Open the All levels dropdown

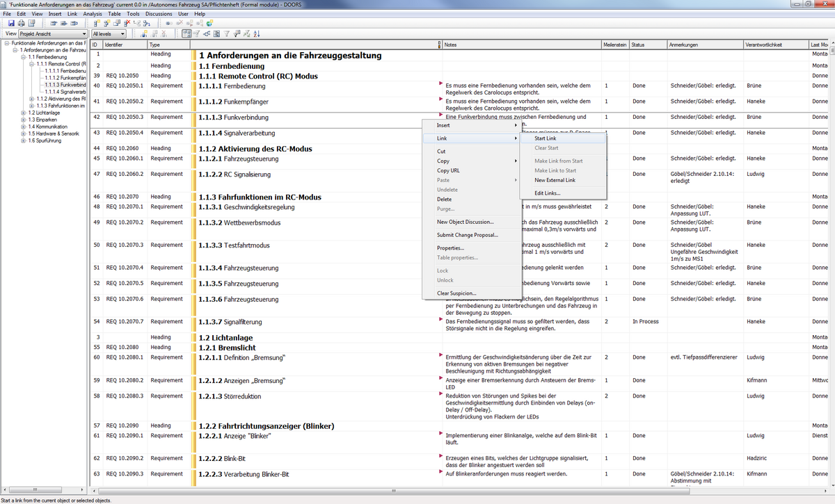click(122, 33)
